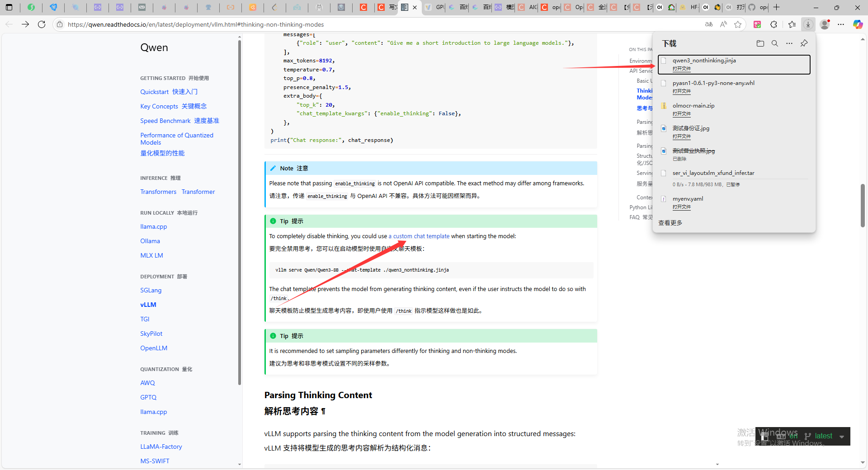Open file link under qwen3_nonthinking.jinja

tap(681, 69)
